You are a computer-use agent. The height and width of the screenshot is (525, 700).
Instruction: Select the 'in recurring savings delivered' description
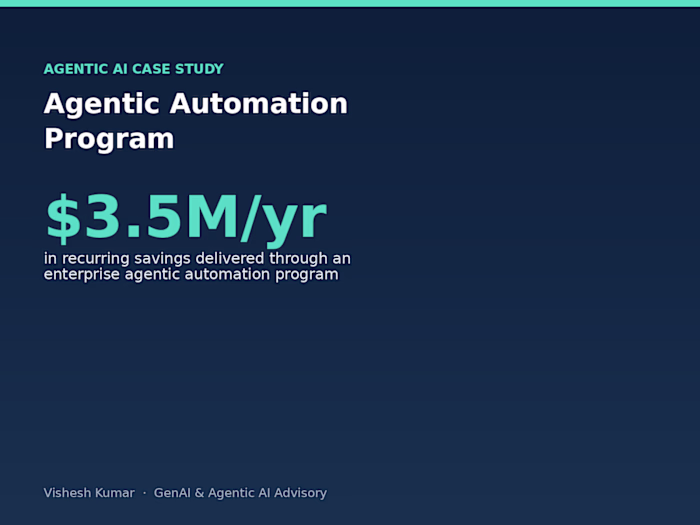click(197, 266)
